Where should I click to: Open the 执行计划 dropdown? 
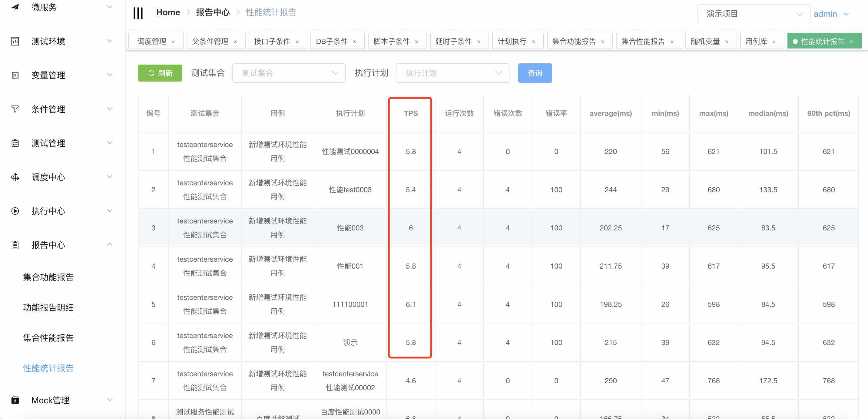[452, 73]
